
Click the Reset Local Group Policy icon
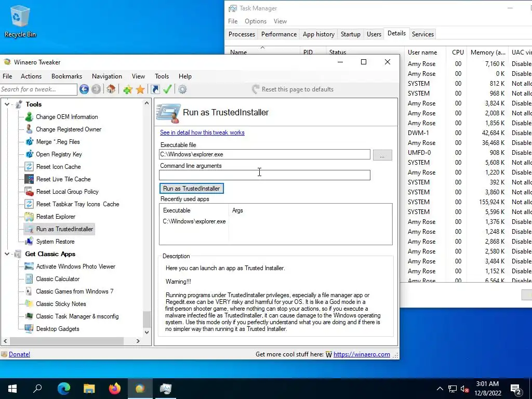[x=29, y=192]
